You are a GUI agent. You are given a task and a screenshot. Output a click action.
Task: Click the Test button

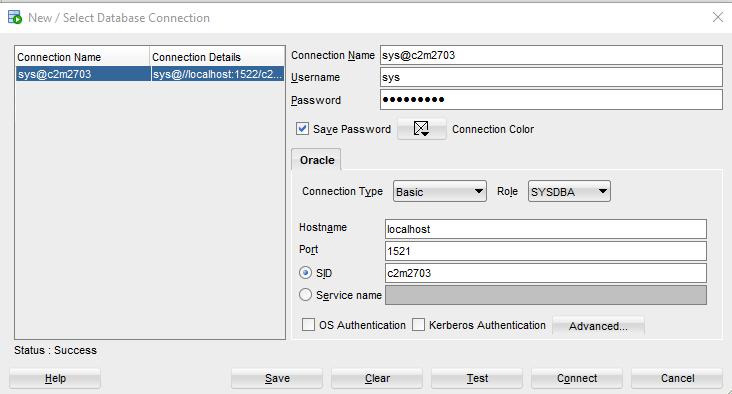(477, 378)
